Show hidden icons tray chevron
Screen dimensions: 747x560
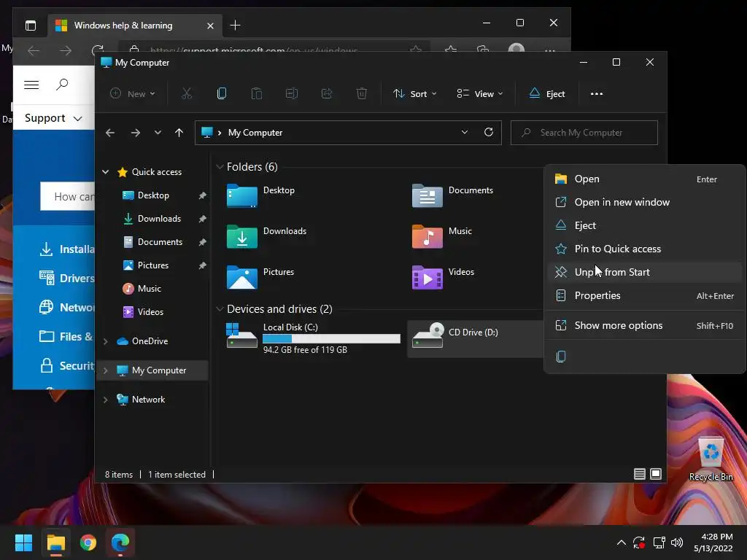point(622,542)
